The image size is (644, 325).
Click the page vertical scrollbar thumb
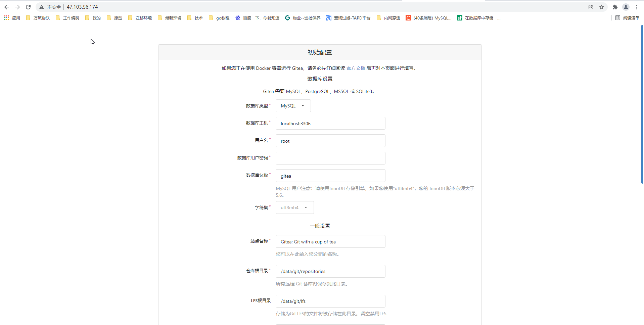(642, 104)
